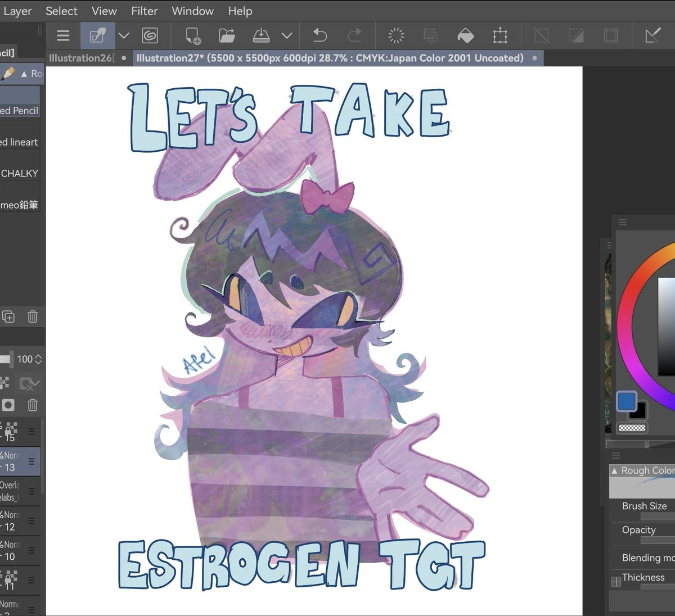Image resolution: width=675 pixels, height=616 pixels.
Task: Click the Clip Studio swirl icon
Action: point(150,36)
